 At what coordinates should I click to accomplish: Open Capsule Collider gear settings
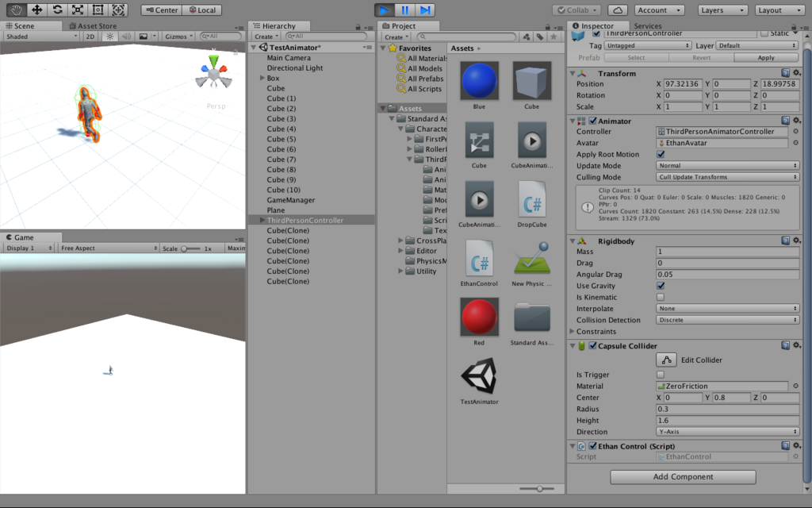click(796, 345)
